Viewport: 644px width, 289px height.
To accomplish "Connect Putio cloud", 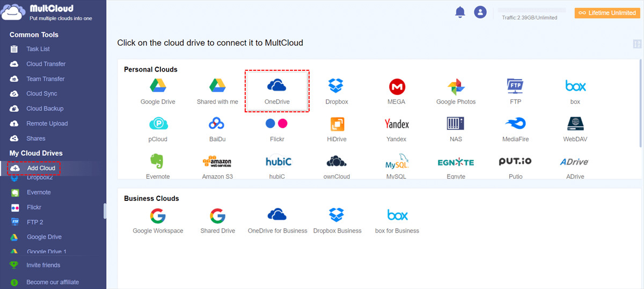I will [x=515, y=167].
